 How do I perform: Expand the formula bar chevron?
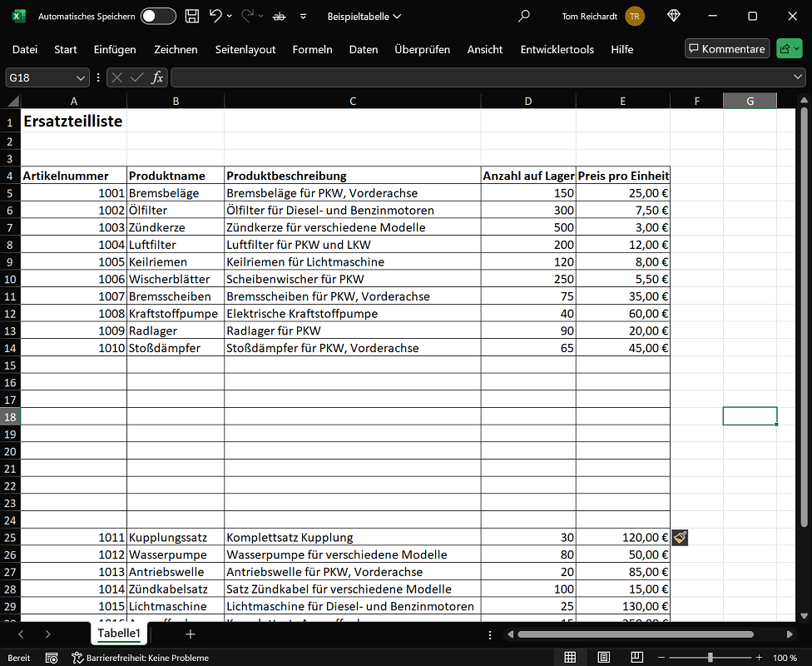coord(797,77)
